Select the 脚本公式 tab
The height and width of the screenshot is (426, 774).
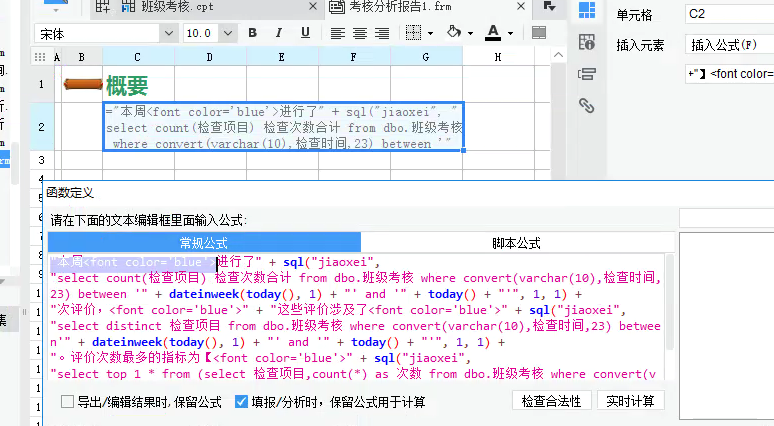coord(517,243)
